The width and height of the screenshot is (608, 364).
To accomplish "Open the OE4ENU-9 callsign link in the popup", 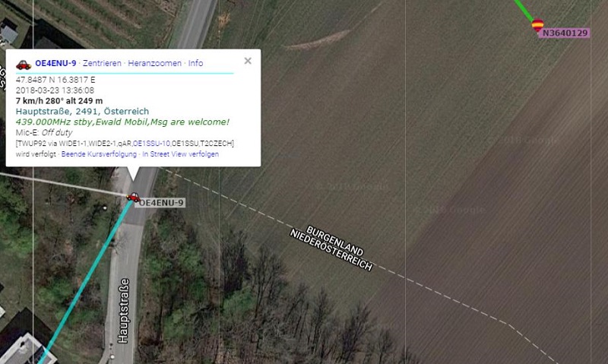I will (55, 63).
